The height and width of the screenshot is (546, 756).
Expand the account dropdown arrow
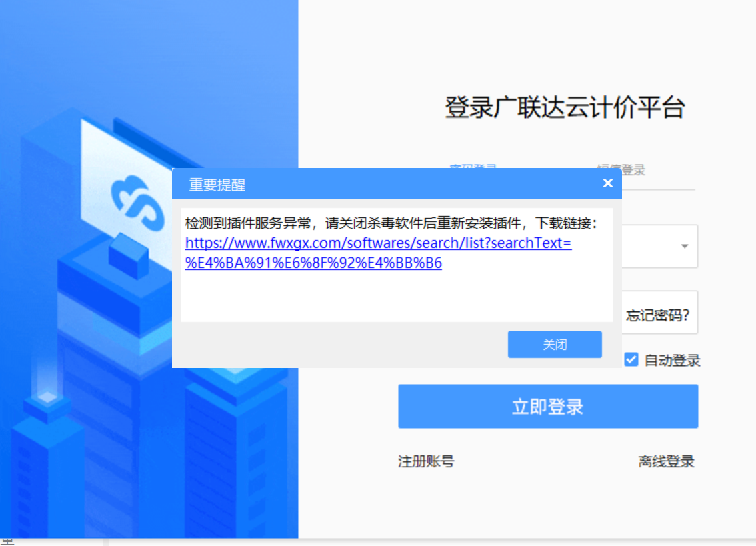click(684, 247)
